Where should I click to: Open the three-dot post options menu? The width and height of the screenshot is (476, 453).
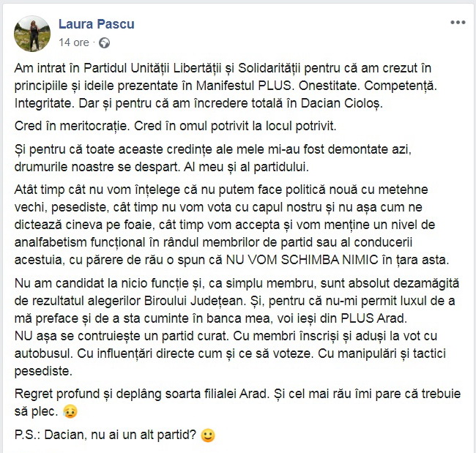tap(458, 23)
